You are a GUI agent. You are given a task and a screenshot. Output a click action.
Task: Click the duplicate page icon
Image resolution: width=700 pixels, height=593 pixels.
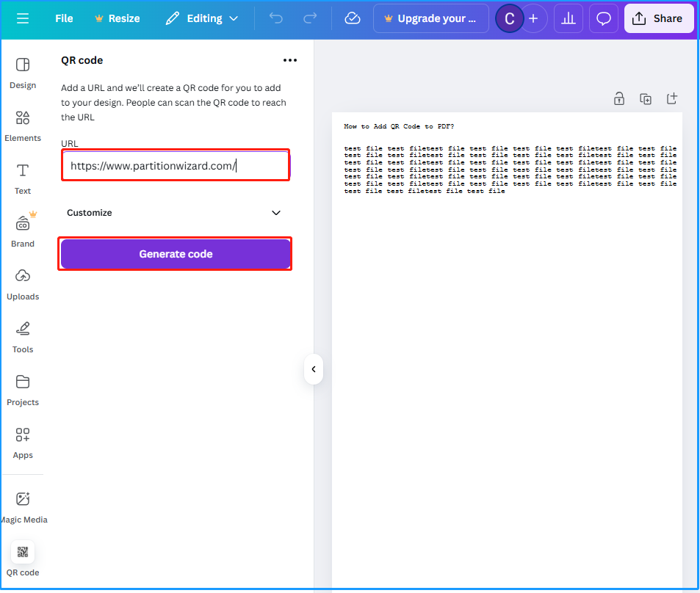646,98
